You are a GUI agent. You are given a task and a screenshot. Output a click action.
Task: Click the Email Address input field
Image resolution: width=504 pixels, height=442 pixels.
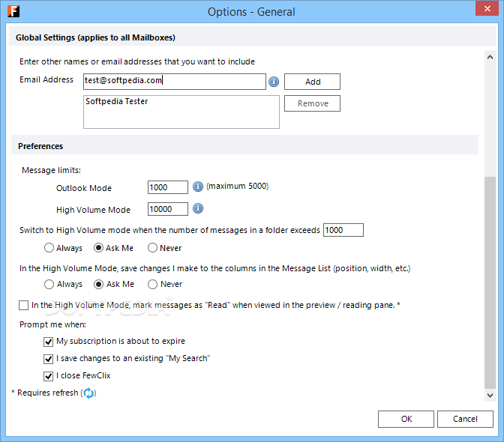pos(175,82)
